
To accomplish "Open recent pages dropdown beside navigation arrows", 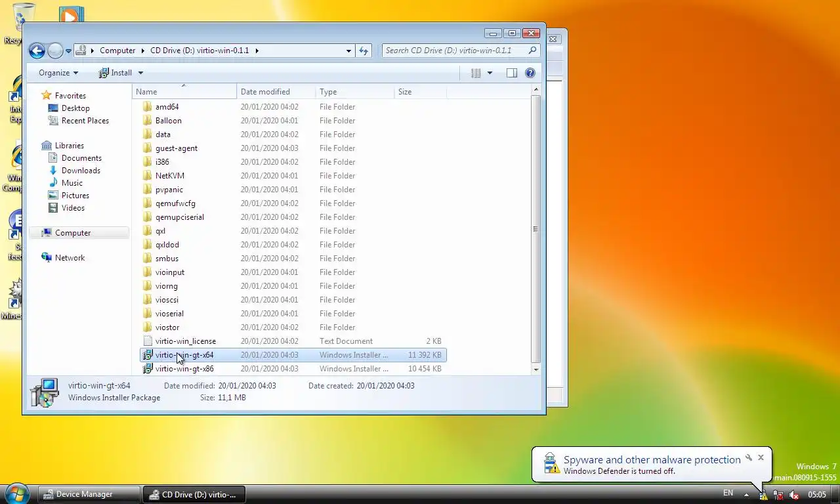I will pos(68,51).
